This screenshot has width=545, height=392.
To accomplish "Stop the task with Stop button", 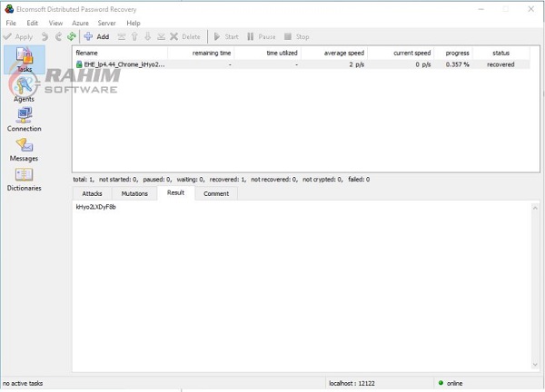I will (x=296, y=36).
